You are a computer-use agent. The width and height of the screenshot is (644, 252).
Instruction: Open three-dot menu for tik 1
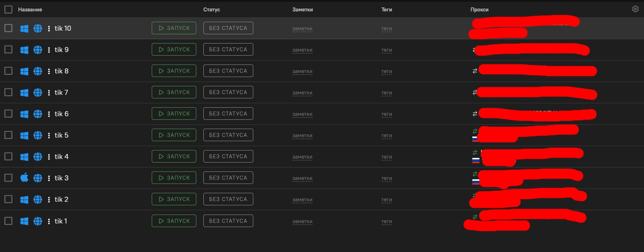[x=49, y=221]
